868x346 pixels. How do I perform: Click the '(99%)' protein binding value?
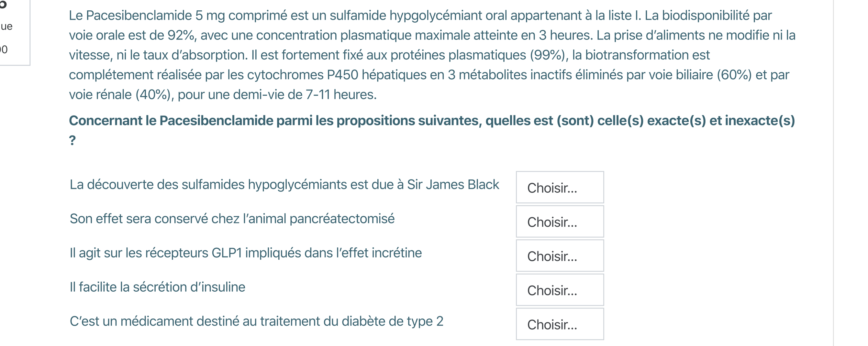tap(547, 55)
